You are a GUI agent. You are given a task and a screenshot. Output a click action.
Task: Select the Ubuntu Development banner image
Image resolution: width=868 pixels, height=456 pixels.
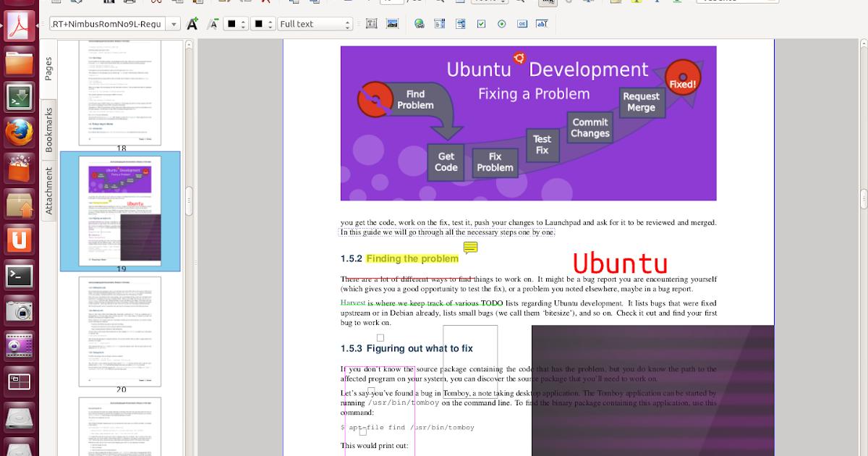529,123
